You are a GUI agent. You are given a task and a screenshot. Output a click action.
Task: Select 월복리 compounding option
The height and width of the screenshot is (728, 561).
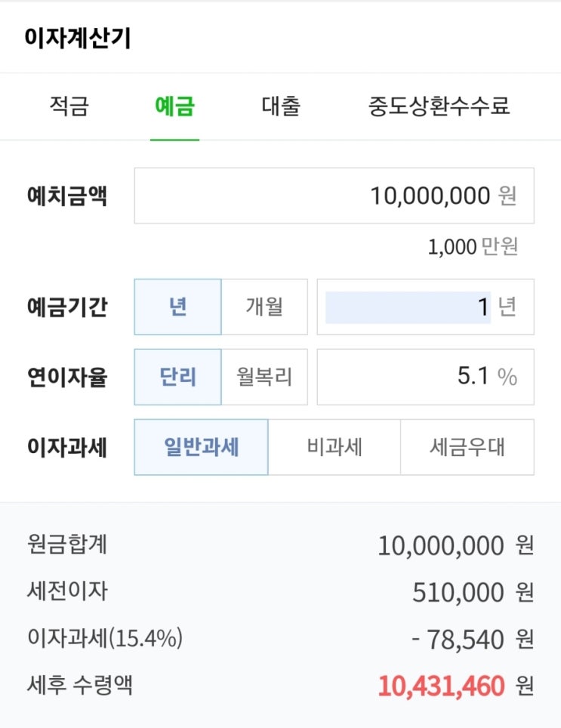[x=264, y=377]
